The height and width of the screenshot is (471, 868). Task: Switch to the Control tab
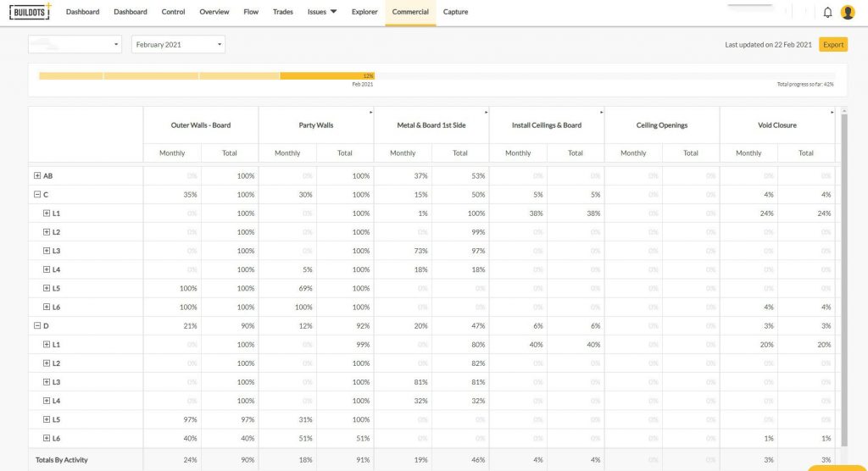click(173, 12)
